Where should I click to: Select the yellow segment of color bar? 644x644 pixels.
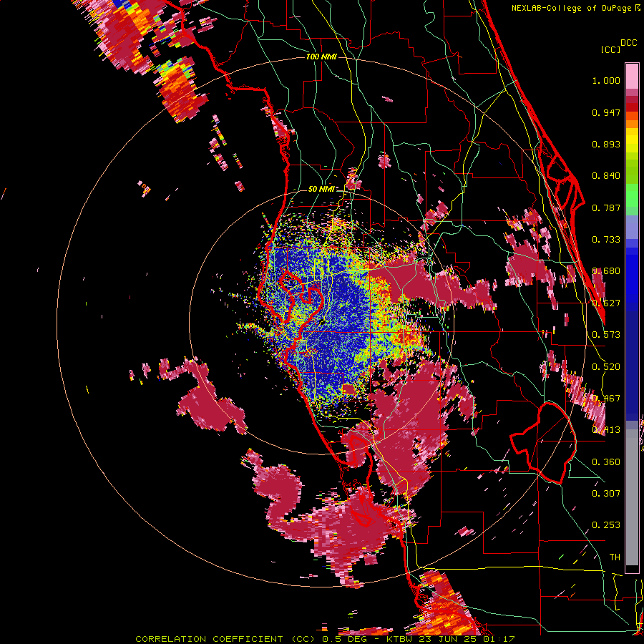pos(632,140)
